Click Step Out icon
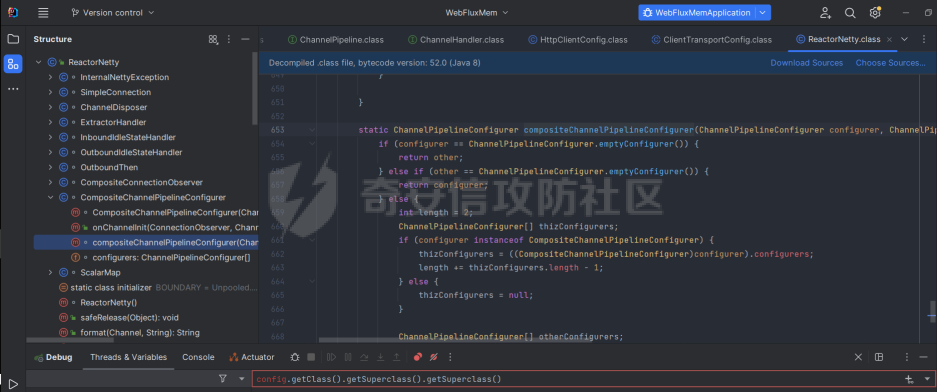 coord(396,357)
